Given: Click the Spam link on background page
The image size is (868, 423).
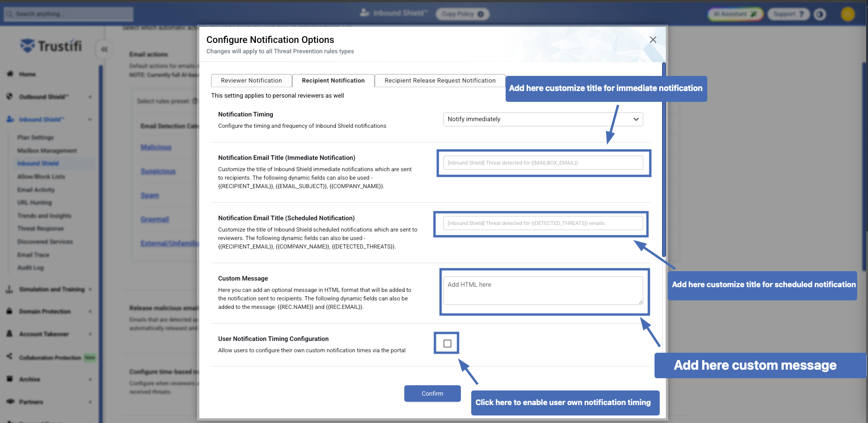Looking at the screenshot, I should (x=150, y=195).
